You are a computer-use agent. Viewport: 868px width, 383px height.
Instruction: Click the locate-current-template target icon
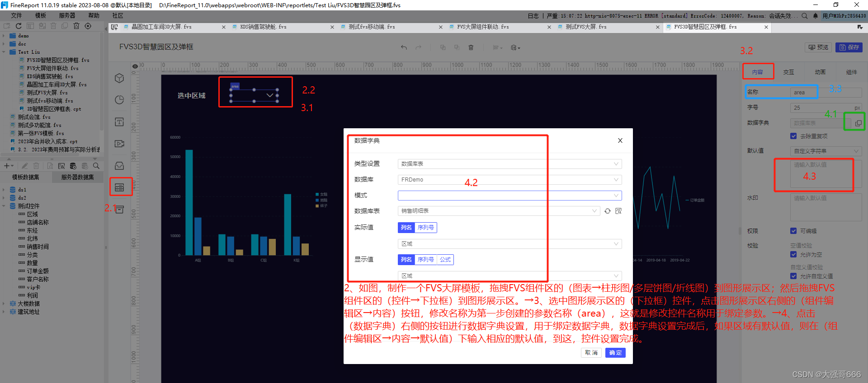point(88,26)
